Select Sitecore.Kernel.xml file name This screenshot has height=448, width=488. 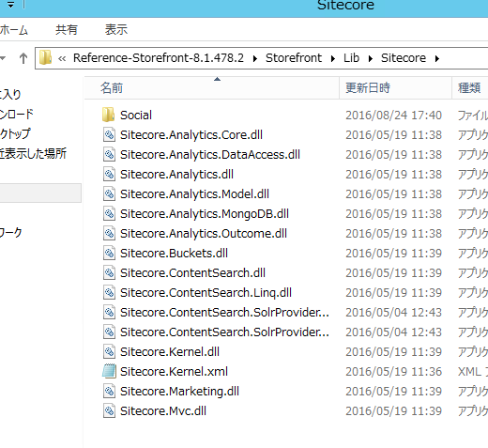(x=174, y=372)
